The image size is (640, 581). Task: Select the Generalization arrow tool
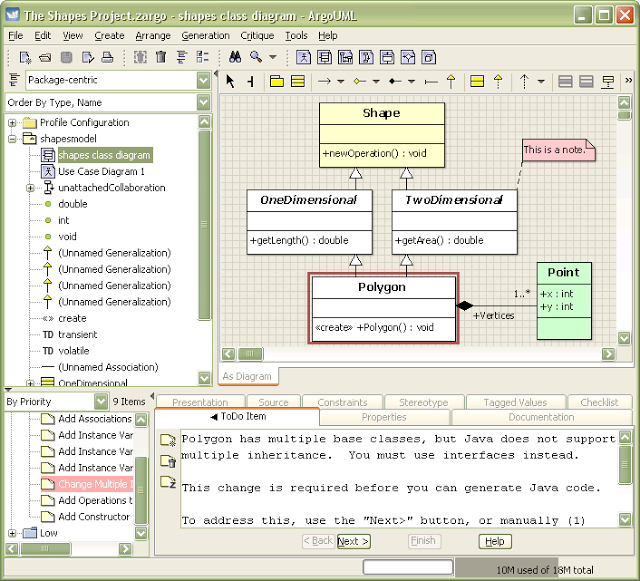pos(451,81)
